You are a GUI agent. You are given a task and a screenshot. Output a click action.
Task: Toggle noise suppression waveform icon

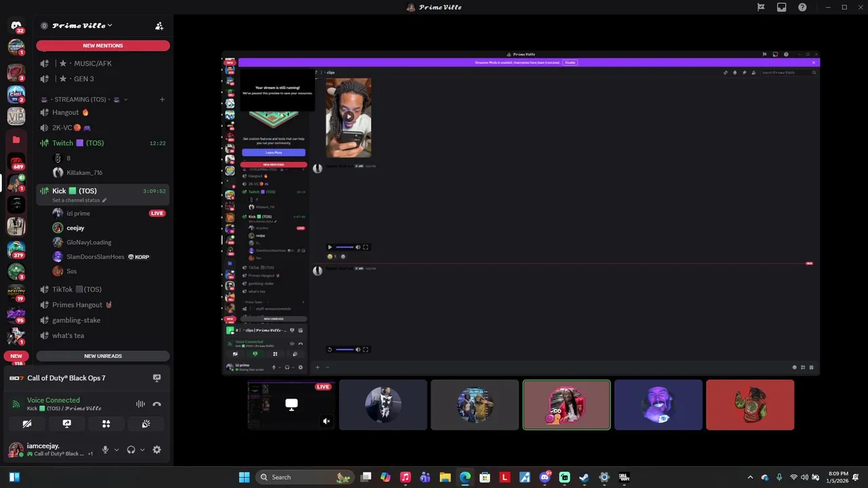[x=140, y=405]
